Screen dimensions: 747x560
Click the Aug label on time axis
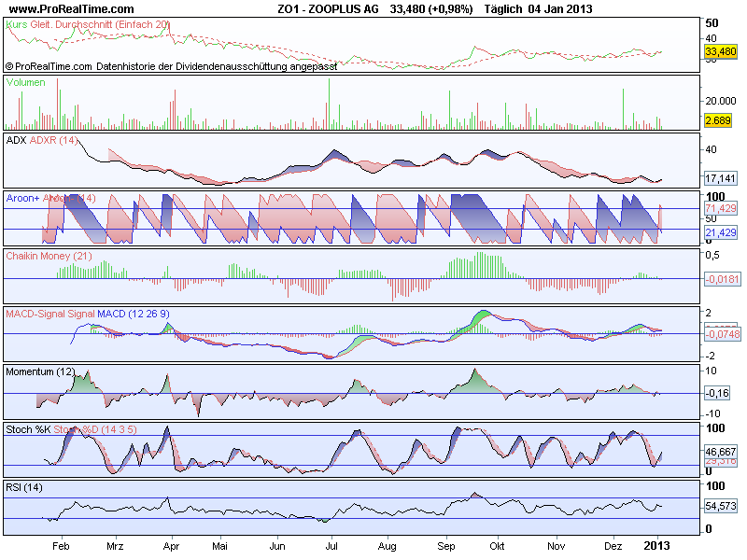click(387, 546)
